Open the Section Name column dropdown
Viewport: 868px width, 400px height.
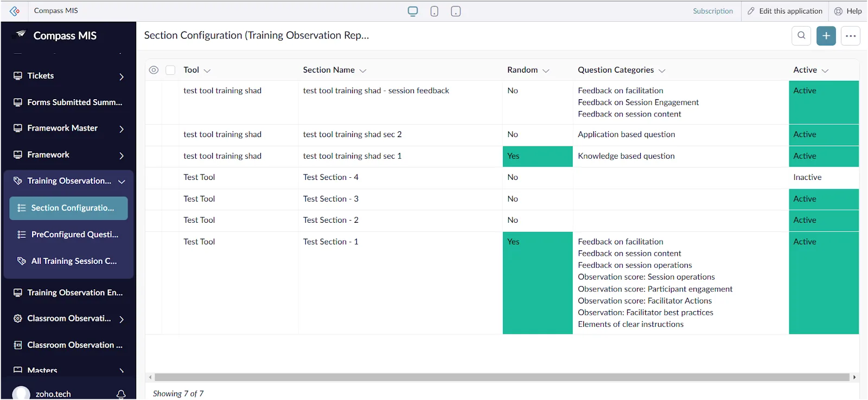(363, 70)
